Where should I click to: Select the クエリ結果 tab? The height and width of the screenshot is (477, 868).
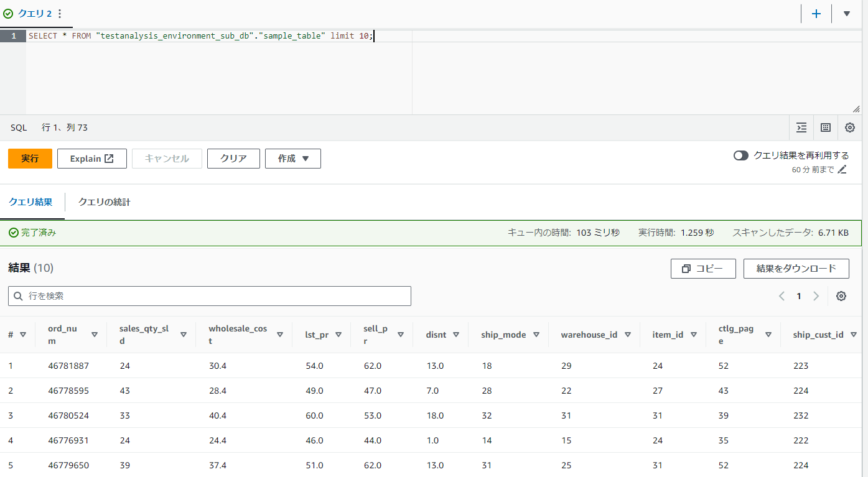(x=30, y=202)
